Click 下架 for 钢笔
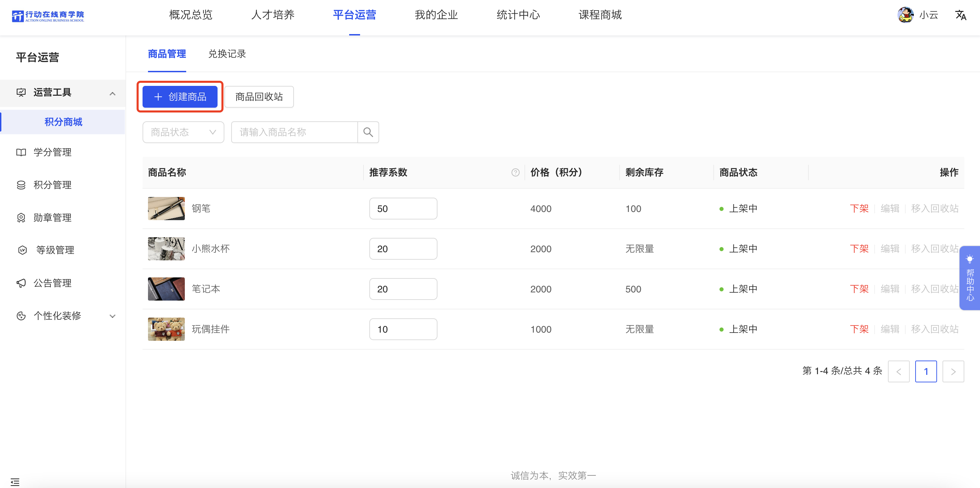Viewport: 980px width, 488px height. pyautogui.click(x=859, y=209)
